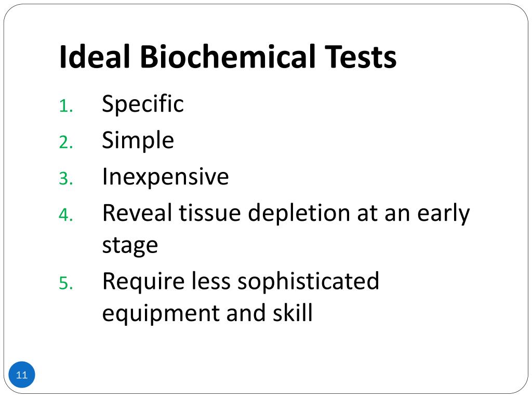Click the blue slide number 11 badge
This screenshot has width=532, height=399.
tap(22, 375)
